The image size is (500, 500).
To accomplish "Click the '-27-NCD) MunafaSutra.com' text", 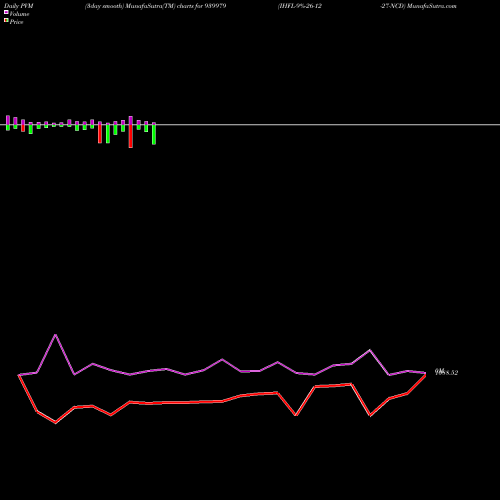I will [x=418, y=6].
